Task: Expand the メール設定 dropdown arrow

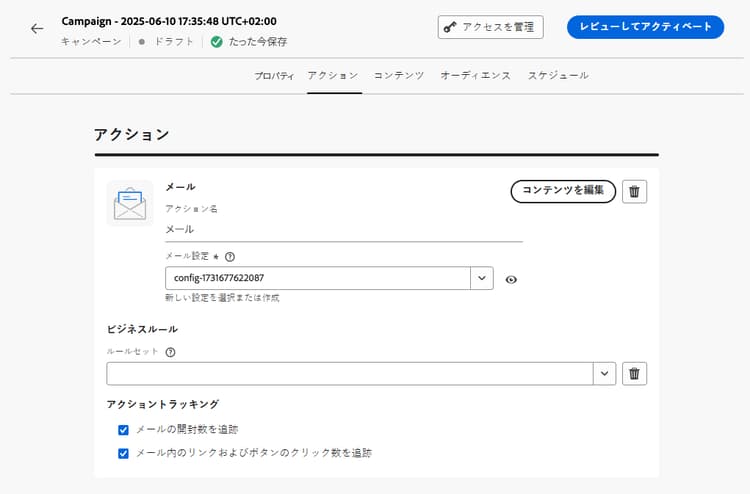Action: pyautogui.click(x=482, y=278)
